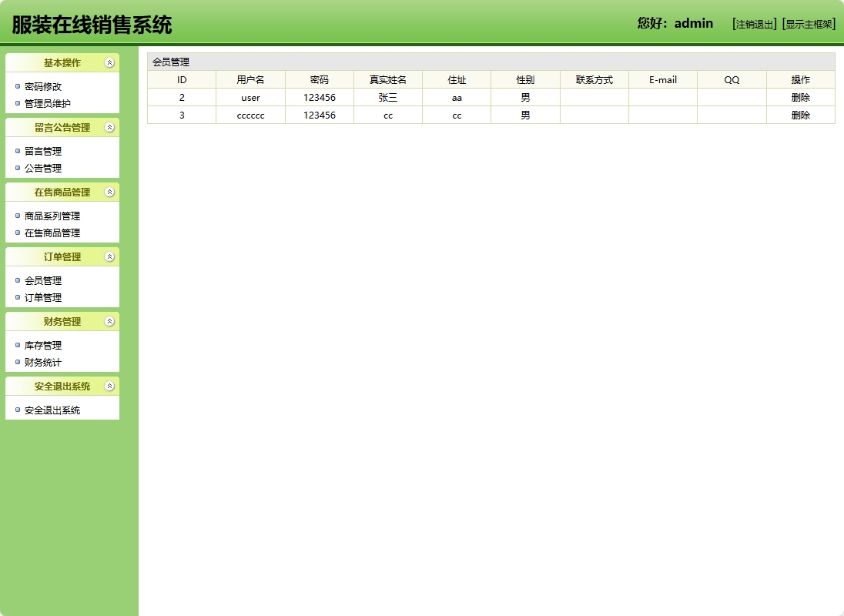Click the 用户名 column header
The height and width of the screenshot is (616, 844).
pyautogui.click(x=250, y=79)
